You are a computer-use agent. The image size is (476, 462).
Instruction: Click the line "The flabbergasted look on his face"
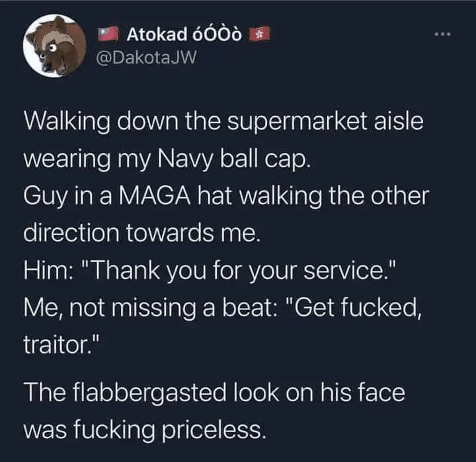214,393
